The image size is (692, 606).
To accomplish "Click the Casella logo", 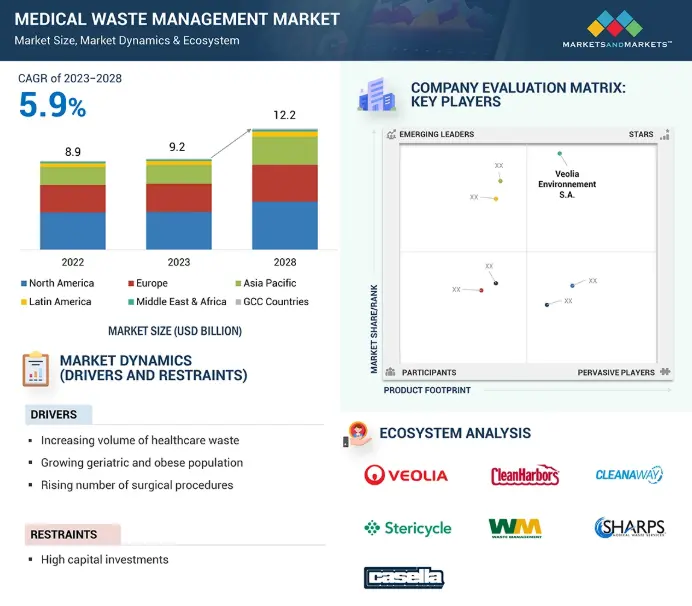I will (x=404, y=578).
